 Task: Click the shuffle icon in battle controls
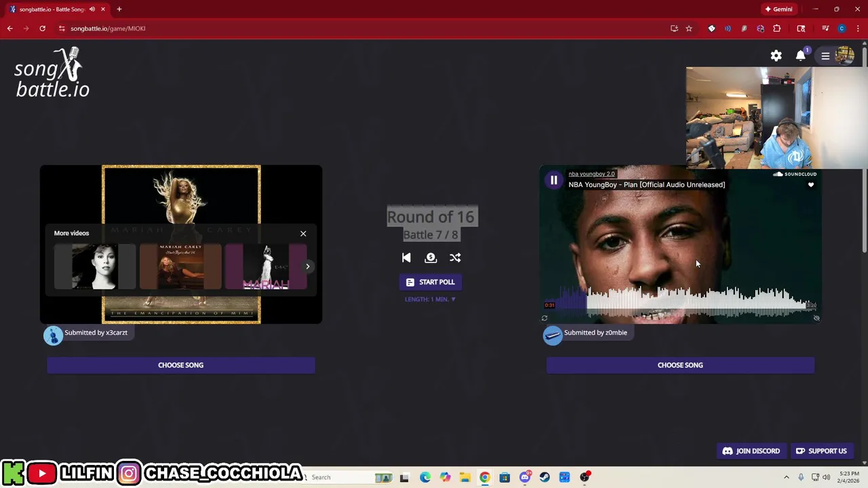coord(455,258)
